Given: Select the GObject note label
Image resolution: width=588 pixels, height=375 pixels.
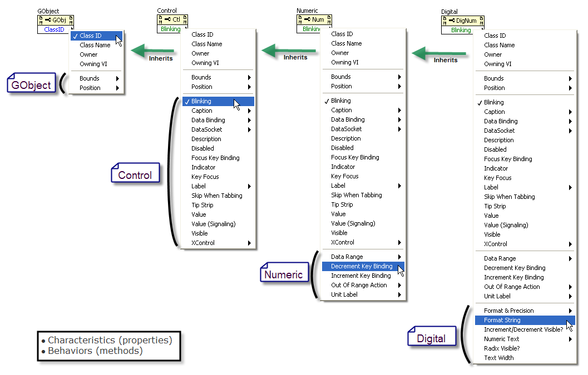Looking at the screenshot, I should coord(32,85).
